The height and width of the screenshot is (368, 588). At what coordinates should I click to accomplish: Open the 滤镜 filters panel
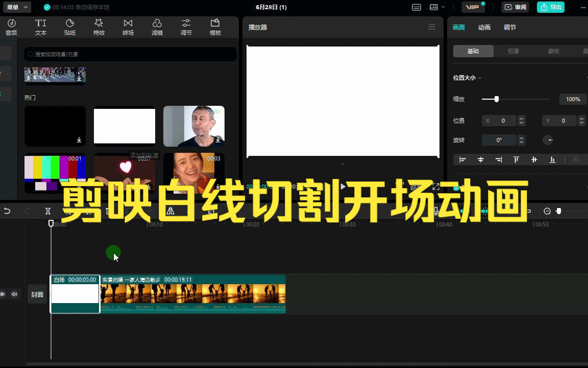(157, 28)
